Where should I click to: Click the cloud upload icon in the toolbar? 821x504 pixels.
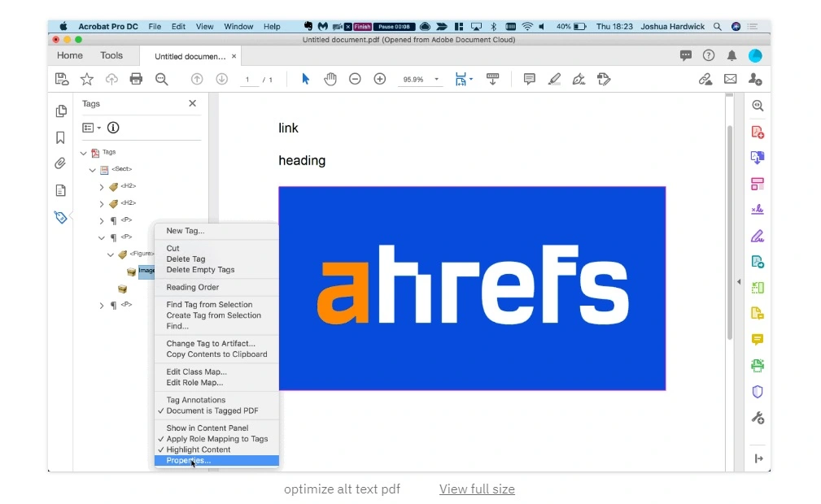tap(111, 79)
